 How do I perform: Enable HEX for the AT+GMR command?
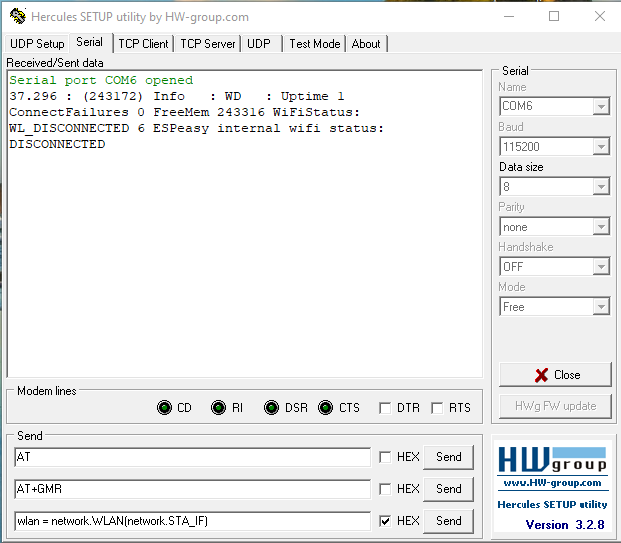(385, 489)
